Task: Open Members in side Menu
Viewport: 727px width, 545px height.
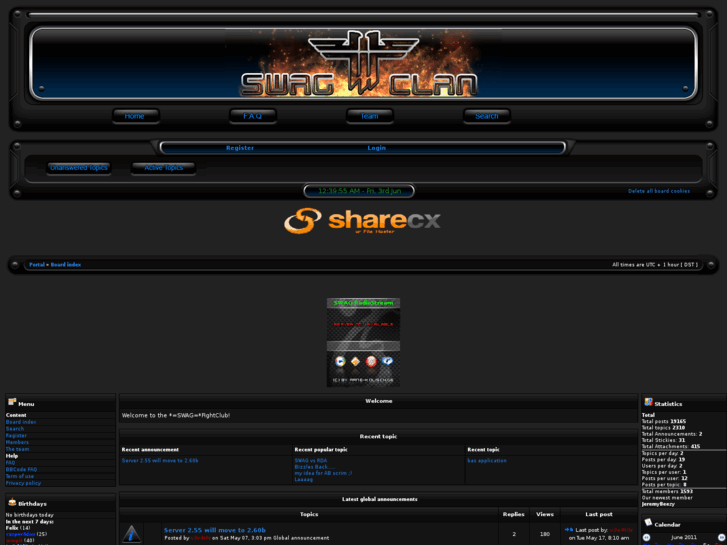Action: [x=17, y=442]
